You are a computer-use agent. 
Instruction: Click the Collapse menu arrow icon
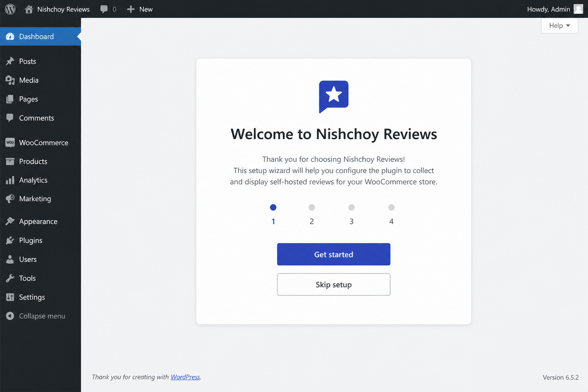tap(10, 316)
